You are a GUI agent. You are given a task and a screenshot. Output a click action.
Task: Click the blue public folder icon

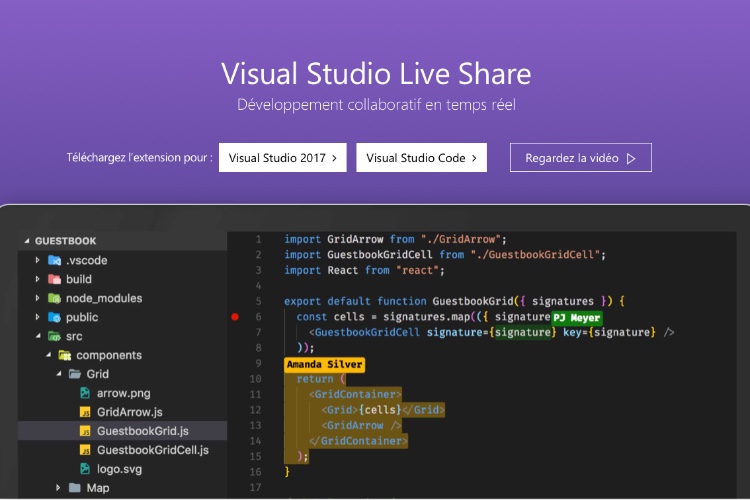click(x=55, y=317)
